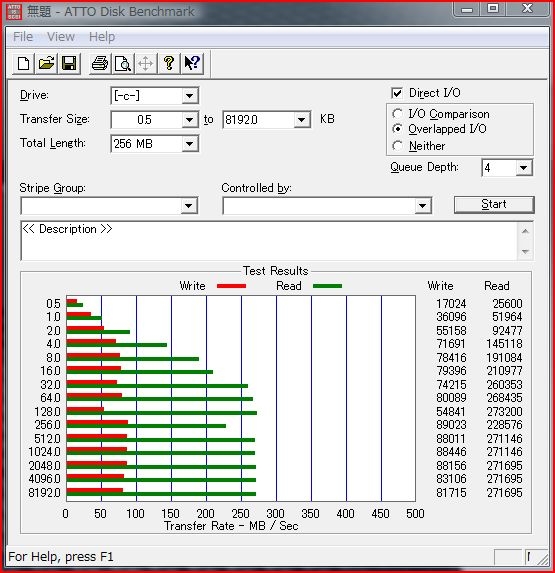The image size is (555, 573).
Task: Print results using the printer icon
Action: point(100,63)
